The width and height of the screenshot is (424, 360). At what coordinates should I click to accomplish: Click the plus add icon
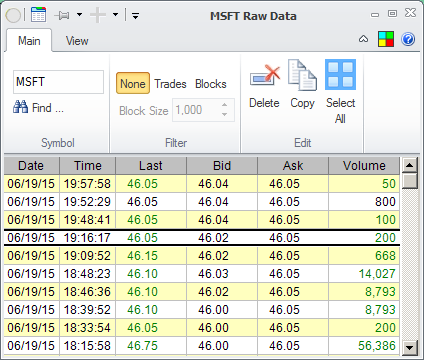click(98, 15)
